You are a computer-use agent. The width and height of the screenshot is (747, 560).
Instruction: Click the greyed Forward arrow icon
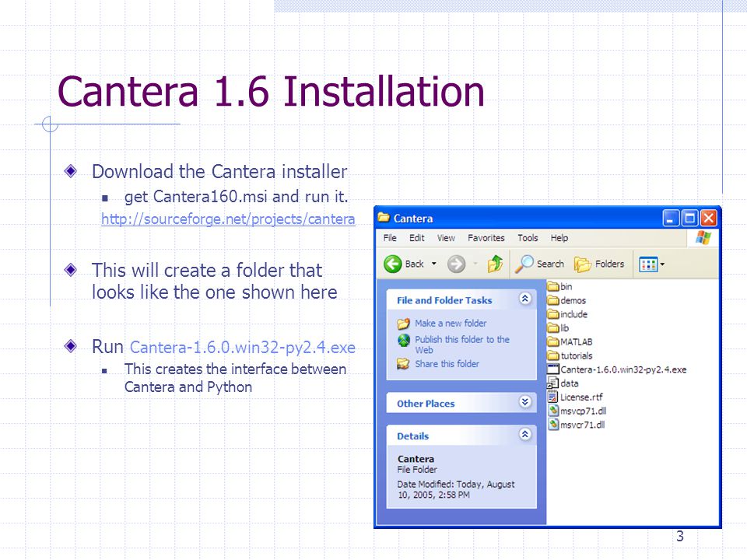tap(457, 264)
